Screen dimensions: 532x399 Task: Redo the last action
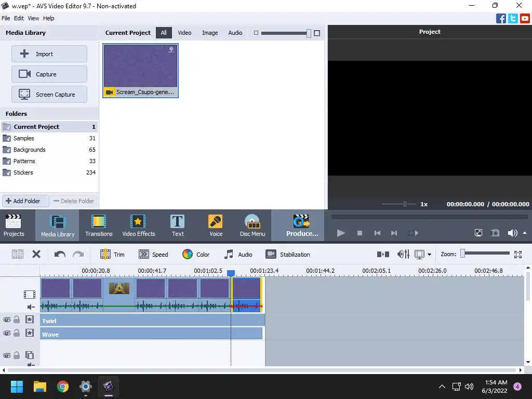78,254
